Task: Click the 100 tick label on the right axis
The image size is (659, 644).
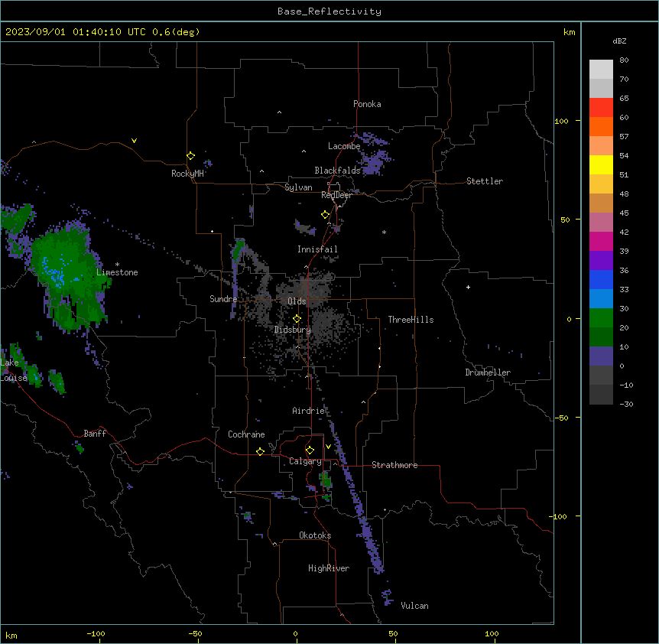Action: [x=561, y=121]
